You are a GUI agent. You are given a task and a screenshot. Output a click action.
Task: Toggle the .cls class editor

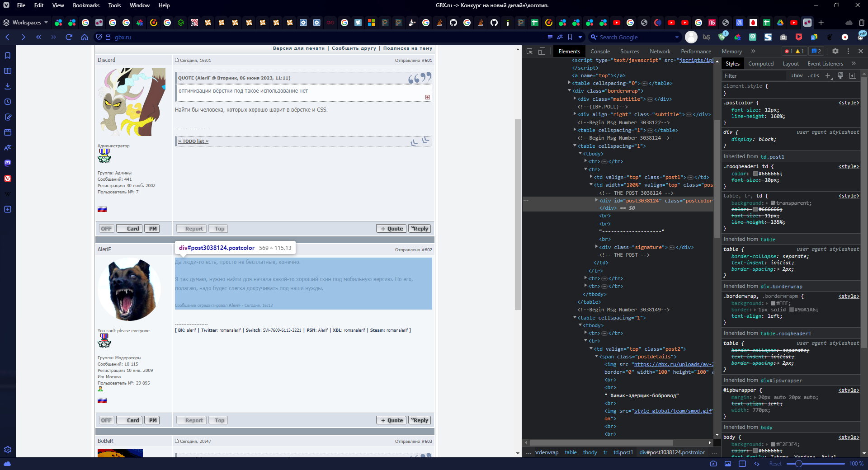pyautogui.click(x=815, y=75)
